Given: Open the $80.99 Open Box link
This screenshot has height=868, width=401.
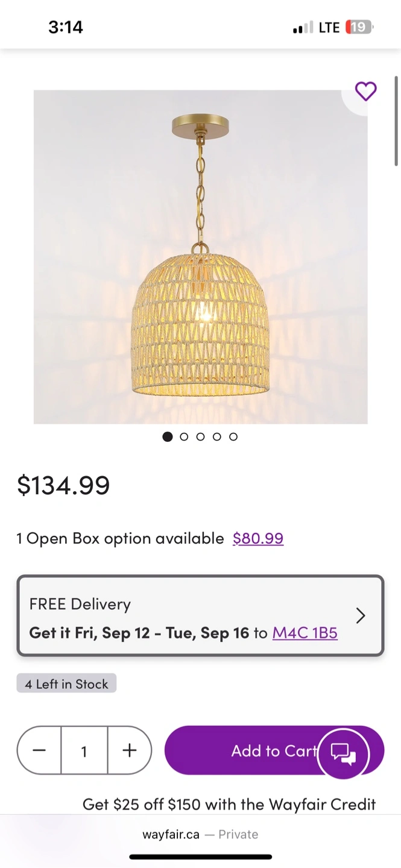Looking at the screenshot, I should [x=258, y=538].
